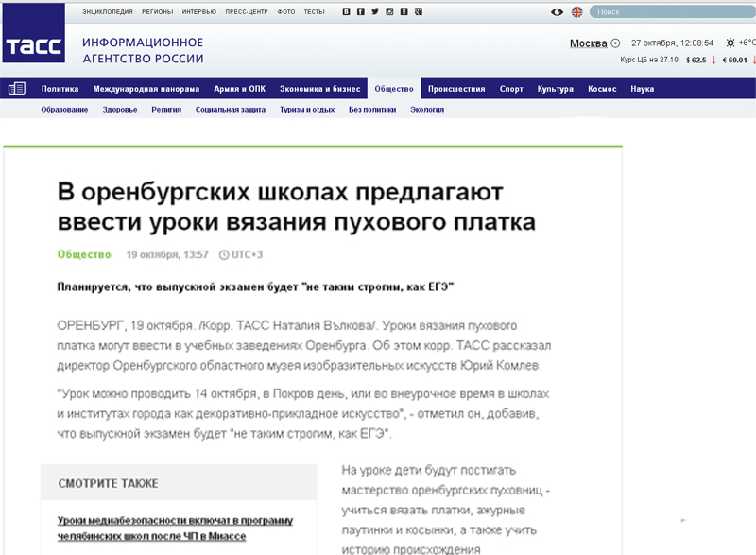756x555 pixels.
Task: Click the dollar rate $ 62.5
Action: coord(696,60)
